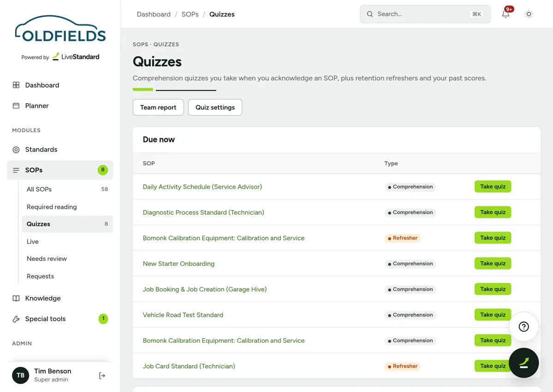Image resolution: width=553 pixels, height=392 pixels.
Task: Click Comprehension badge on Daily Activity Schedule row
Action: click(410, 187)
